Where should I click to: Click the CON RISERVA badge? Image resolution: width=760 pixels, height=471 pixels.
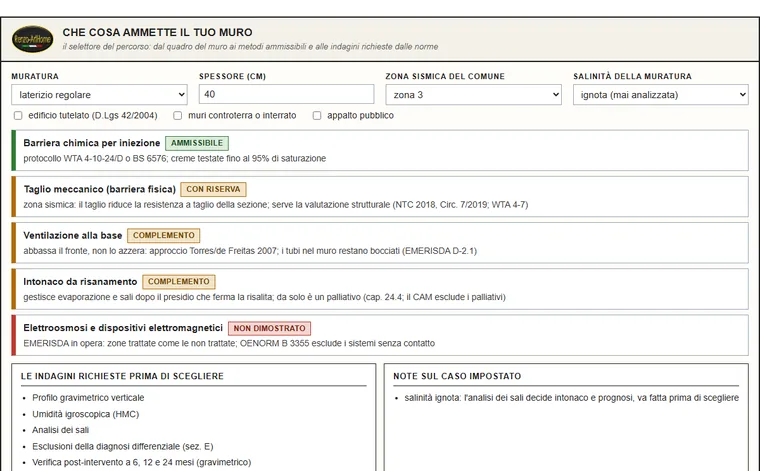[213, 189]
